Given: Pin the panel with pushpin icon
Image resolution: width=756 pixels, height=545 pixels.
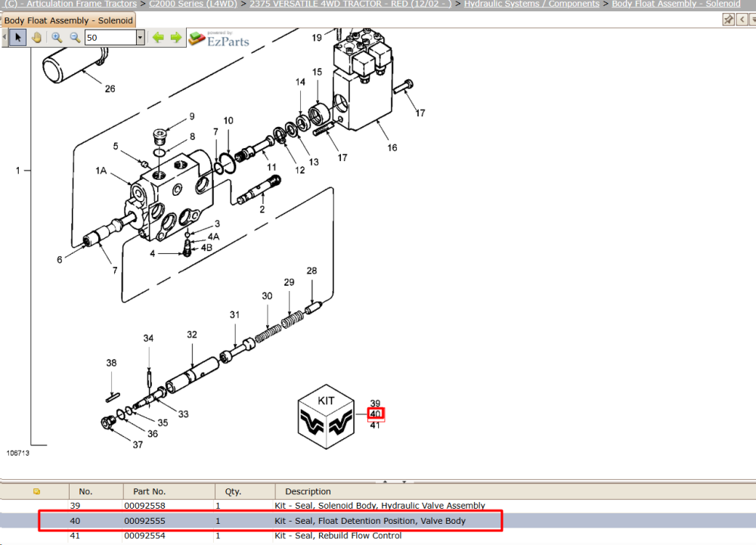Looking at the screenshot, I should pyautogui.click(x=729, y=19).
